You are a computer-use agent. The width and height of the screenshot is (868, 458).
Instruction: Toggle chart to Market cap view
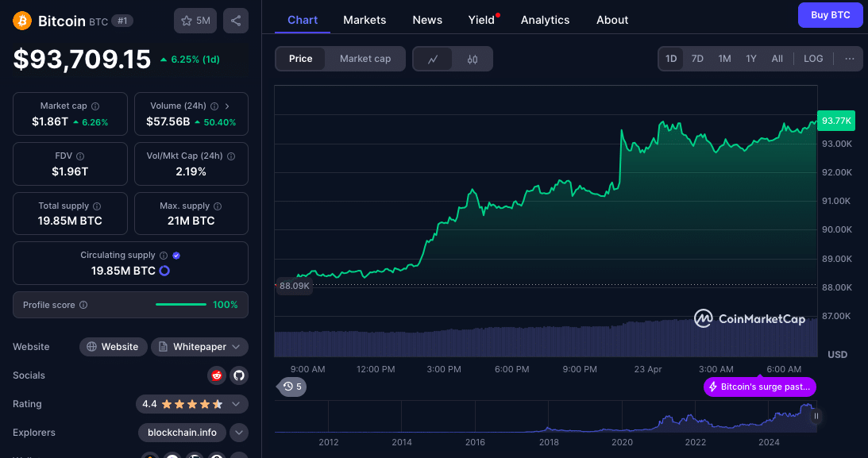365,59
